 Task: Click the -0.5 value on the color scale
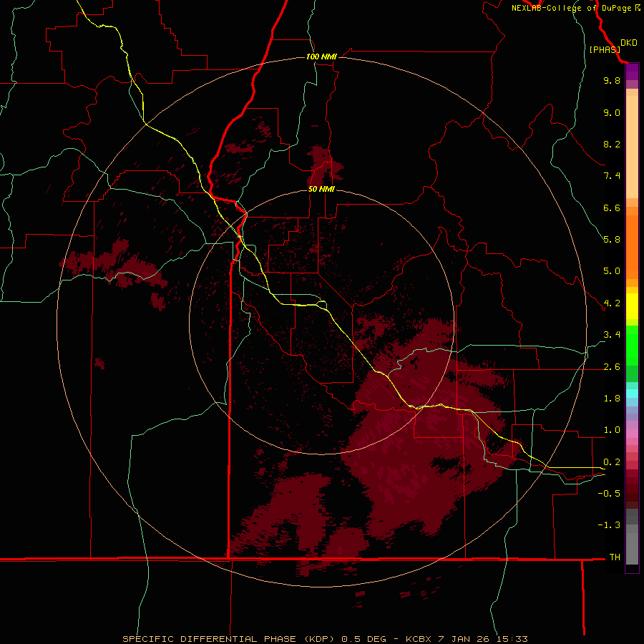point(609,494)
